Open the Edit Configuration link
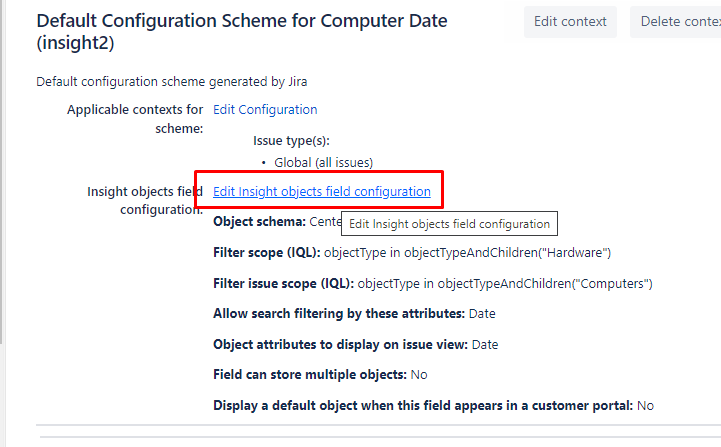The height and width of the screenshot is (447, 721). 265,110
